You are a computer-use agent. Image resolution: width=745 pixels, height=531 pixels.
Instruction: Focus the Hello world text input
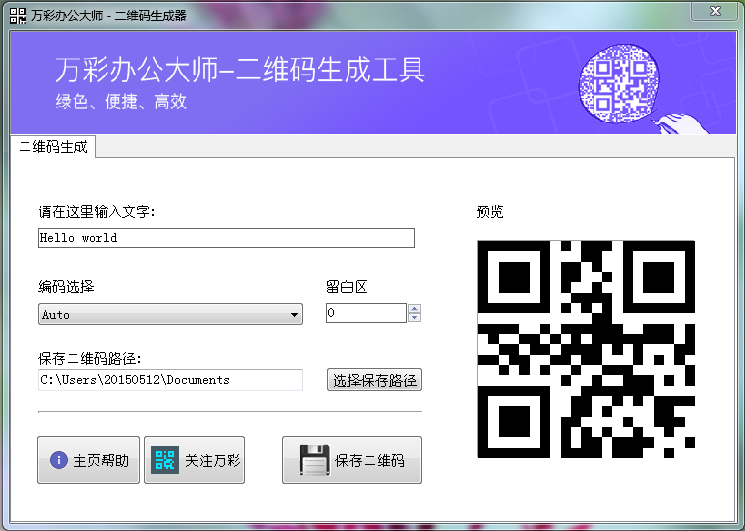226,238
